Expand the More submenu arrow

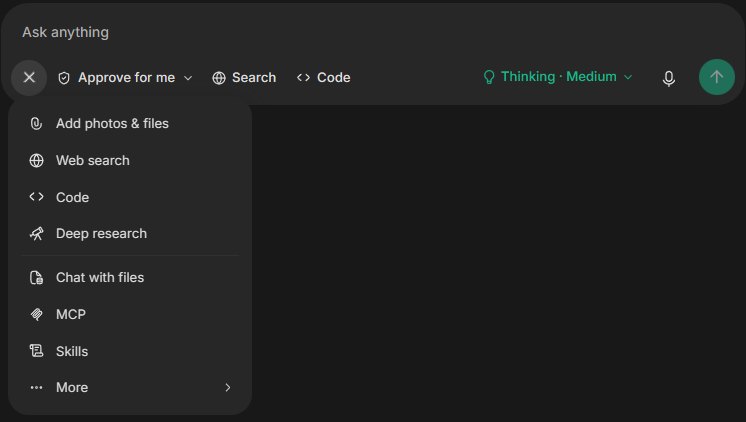coord(228,388)
